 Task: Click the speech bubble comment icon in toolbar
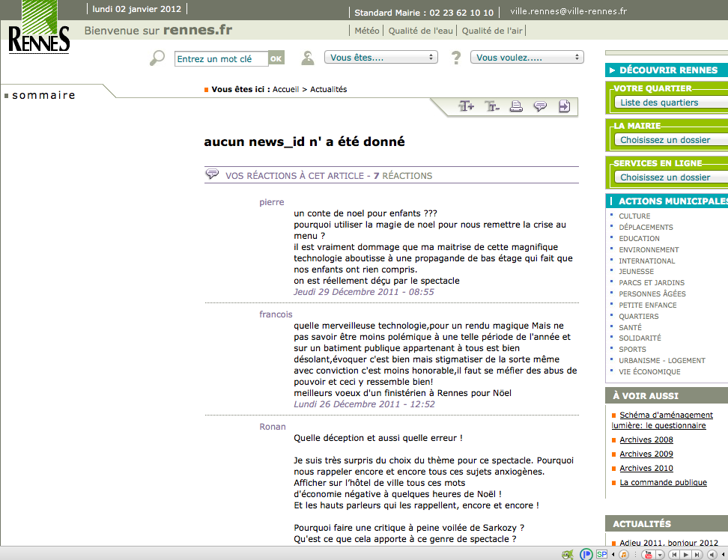[540, 106]
